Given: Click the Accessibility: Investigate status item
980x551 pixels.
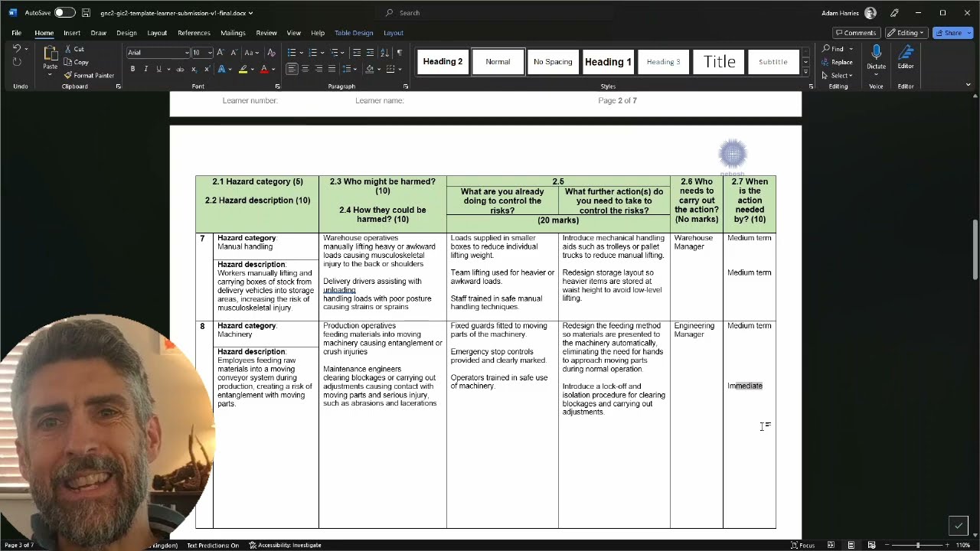Looking at the screenshot, I should [x=285, y=545].
